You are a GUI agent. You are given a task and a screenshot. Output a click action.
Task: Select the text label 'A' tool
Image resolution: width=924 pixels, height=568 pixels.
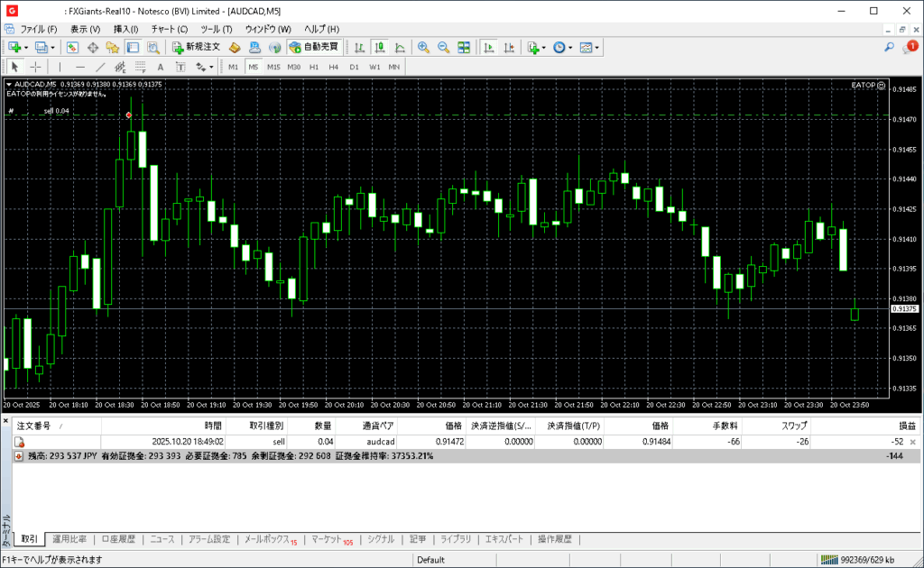click(x=161, y=67)
